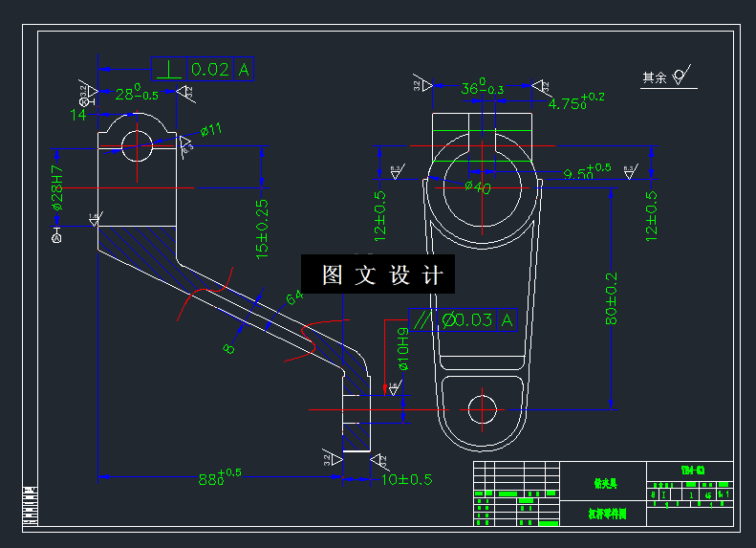The height and width of the screenshot is (548, 756).
Task: Select the ø10H9 hole dimension
Action: click(x=403, y=349)
